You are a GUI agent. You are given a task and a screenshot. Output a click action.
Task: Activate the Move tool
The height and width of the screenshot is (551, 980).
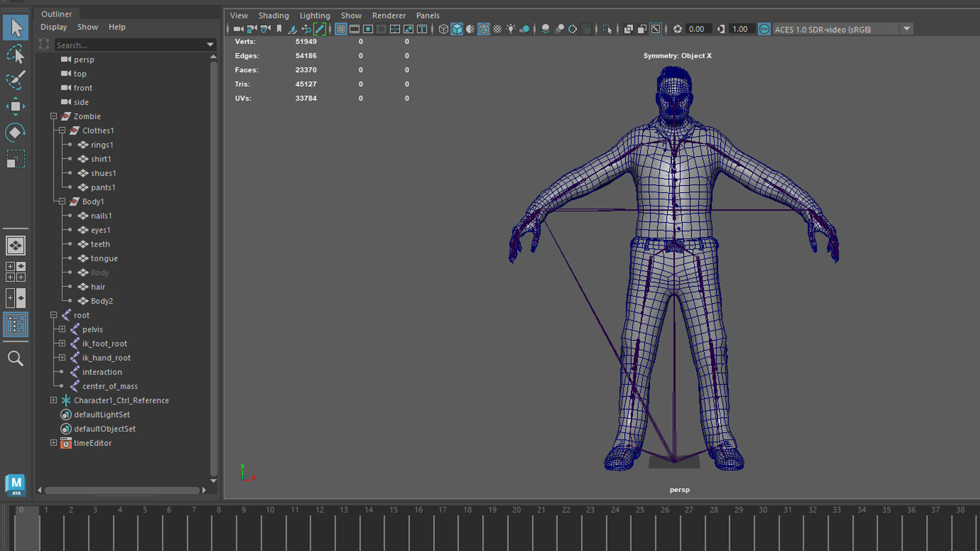click(x=16, y=106)
